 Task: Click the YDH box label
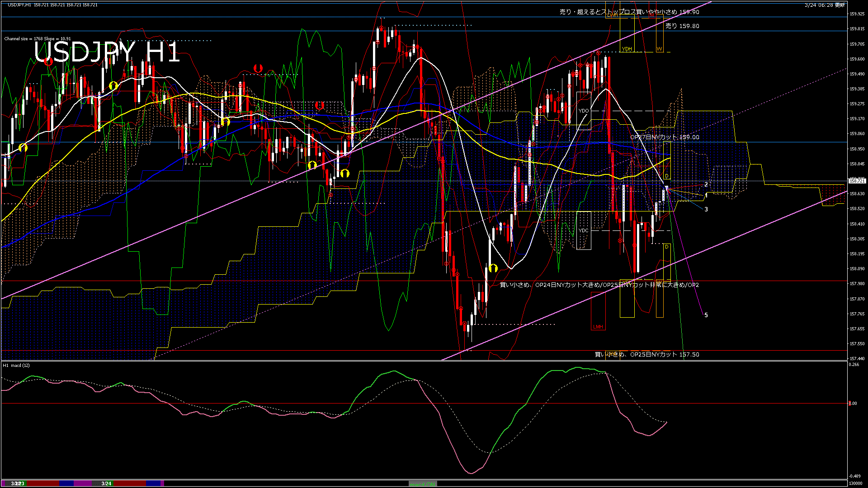click(x=627, y=49)
